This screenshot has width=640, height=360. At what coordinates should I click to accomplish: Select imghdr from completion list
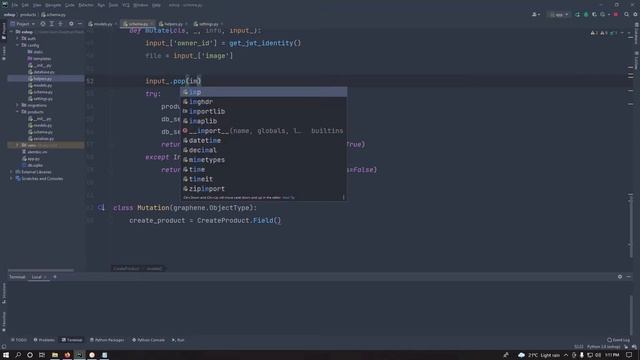click(x=264, y=102)
